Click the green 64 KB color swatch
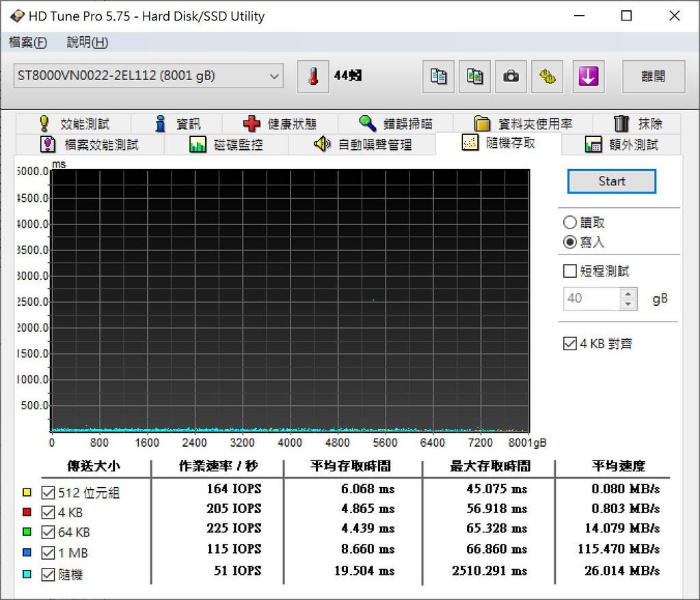The width and height of the screenshot is (700, 600). pos(27,532)
